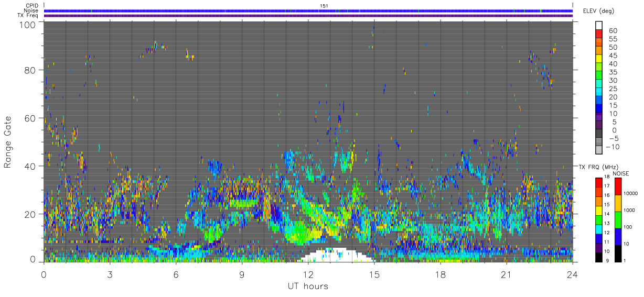This screenshot has width=644, height=297.
Task: Click the '3' tick label on UT hours axis
Action: (x=110, y=274)
